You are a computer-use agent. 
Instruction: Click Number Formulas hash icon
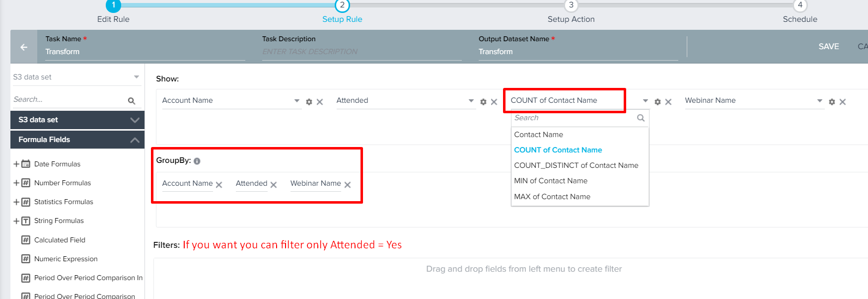[26, 183]
